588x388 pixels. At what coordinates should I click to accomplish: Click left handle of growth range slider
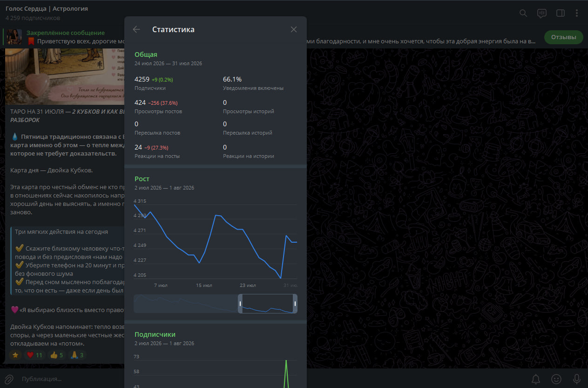coord(240,304)
